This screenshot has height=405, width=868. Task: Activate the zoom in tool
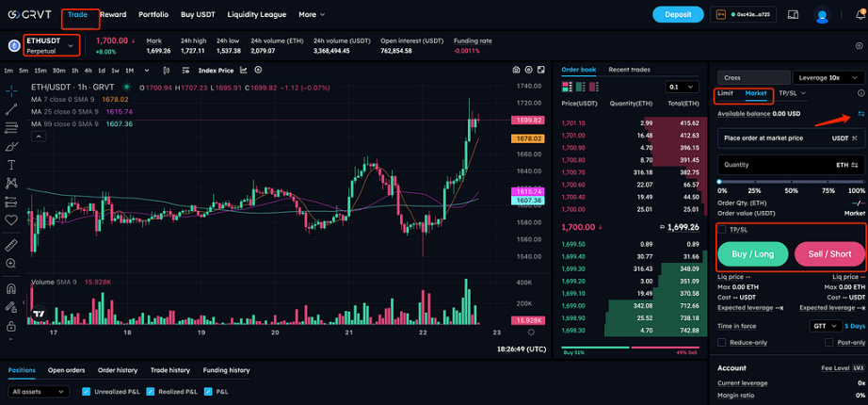[11, 264]
